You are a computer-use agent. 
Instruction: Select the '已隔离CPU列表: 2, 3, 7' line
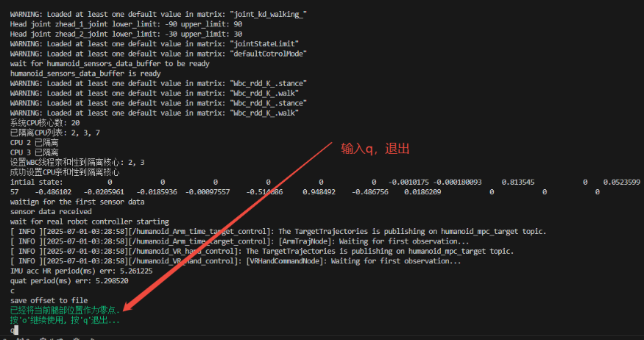point(55,132)
